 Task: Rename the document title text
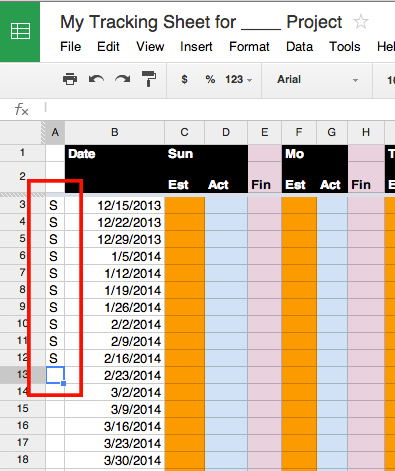pos(201,23)
